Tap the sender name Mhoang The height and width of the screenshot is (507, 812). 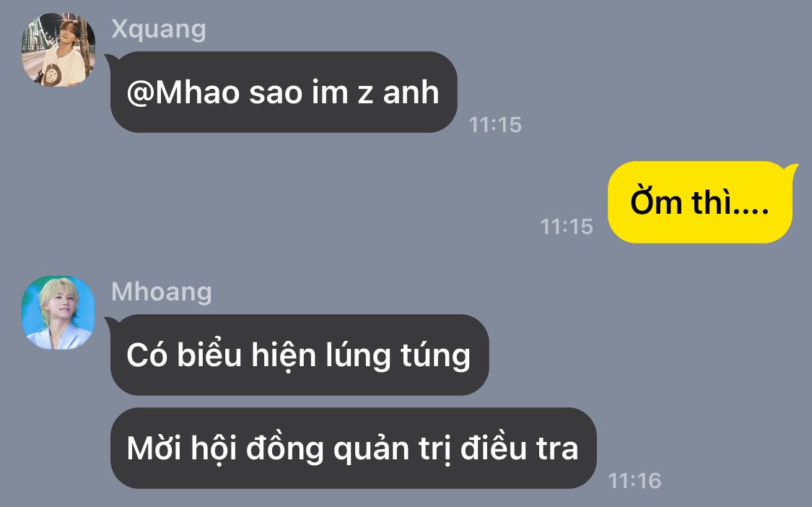coord(162,291)
